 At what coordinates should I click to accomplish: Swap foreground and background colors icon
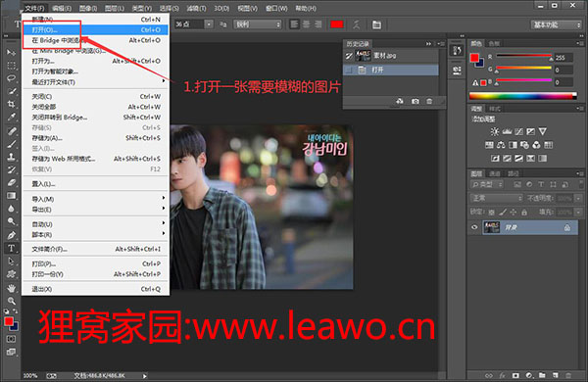(15, 311)
